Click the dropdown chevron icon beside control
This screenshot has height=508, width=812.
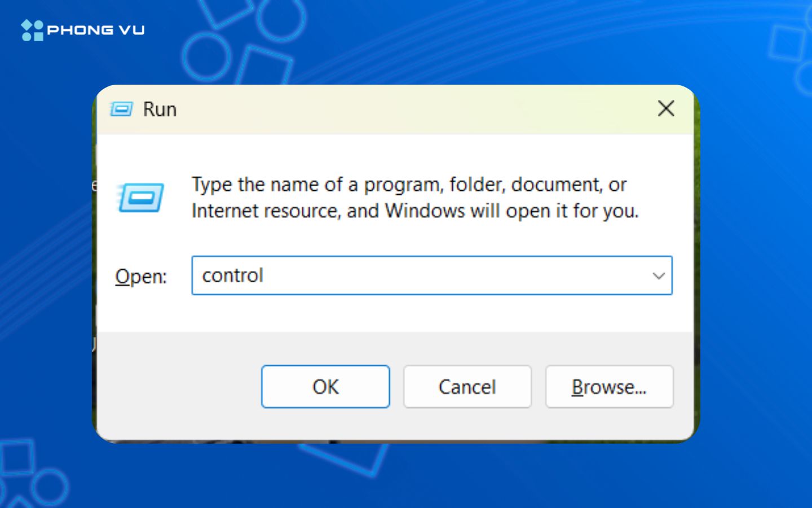pos(659,276)
